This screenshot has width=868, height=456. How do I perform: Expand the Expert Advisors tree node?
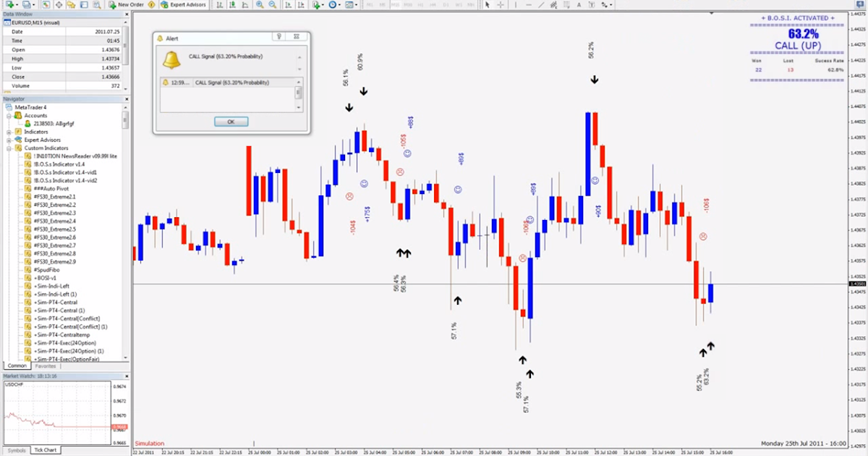point(9,140)
